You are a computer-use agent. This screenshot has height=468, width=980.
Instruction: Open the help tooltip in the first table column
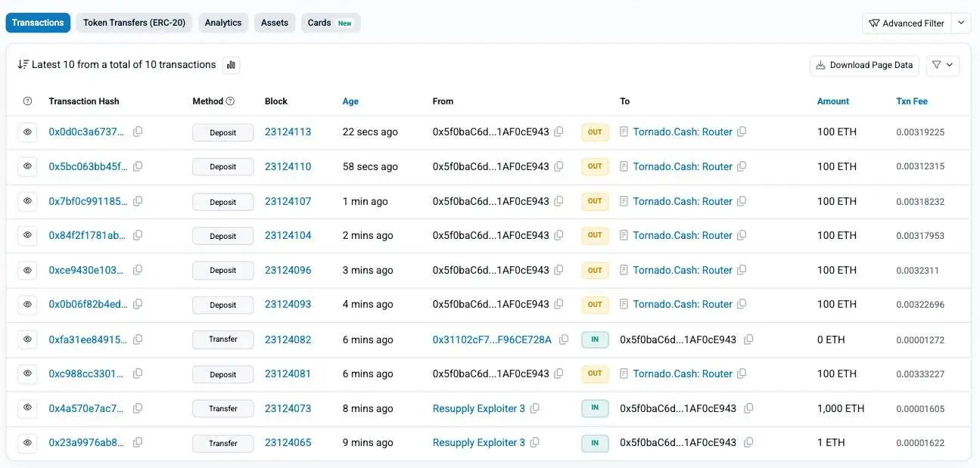27,101
